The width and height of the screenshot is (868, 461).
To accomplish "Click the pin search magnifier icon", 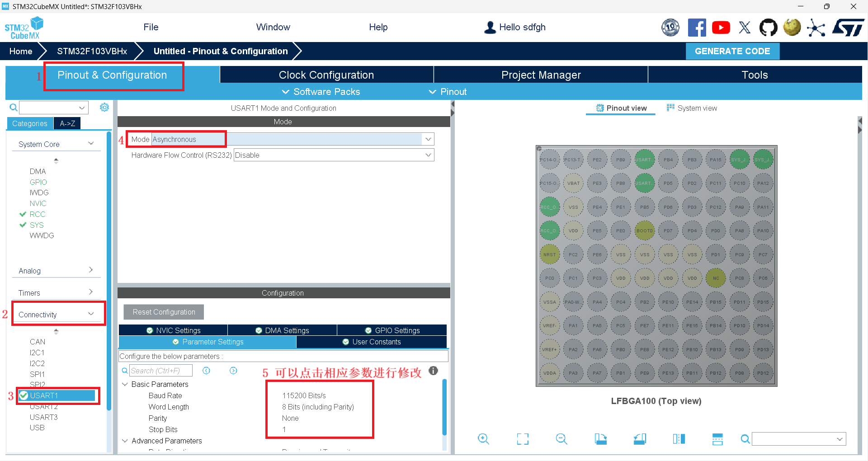I will click(x=745, y=439).
